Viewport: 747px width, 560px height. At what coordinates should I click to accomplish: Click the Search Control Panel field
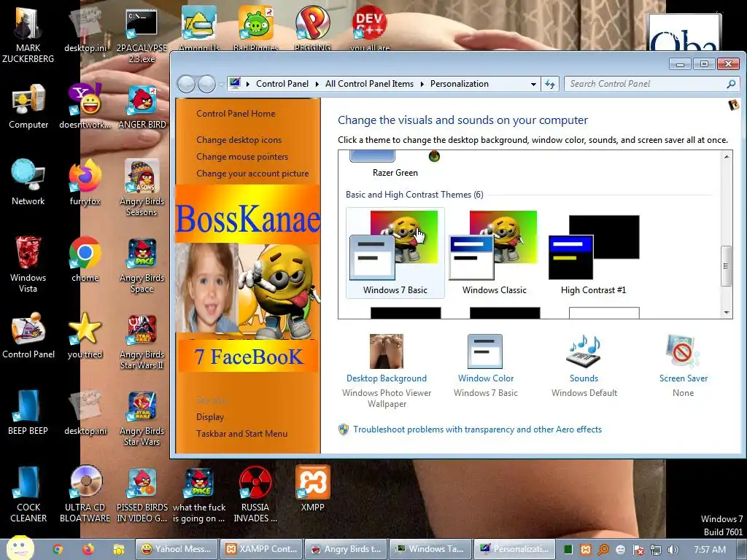651,85
